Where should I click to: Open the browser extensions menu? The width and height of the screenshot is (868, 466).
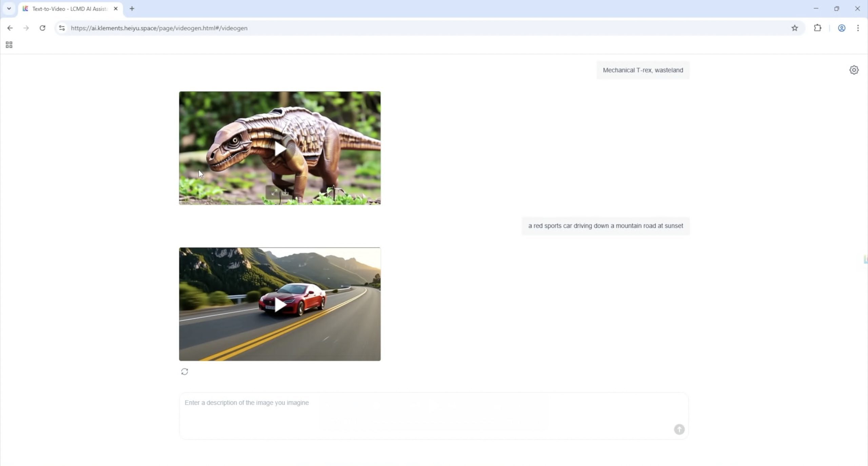point(817,28)
